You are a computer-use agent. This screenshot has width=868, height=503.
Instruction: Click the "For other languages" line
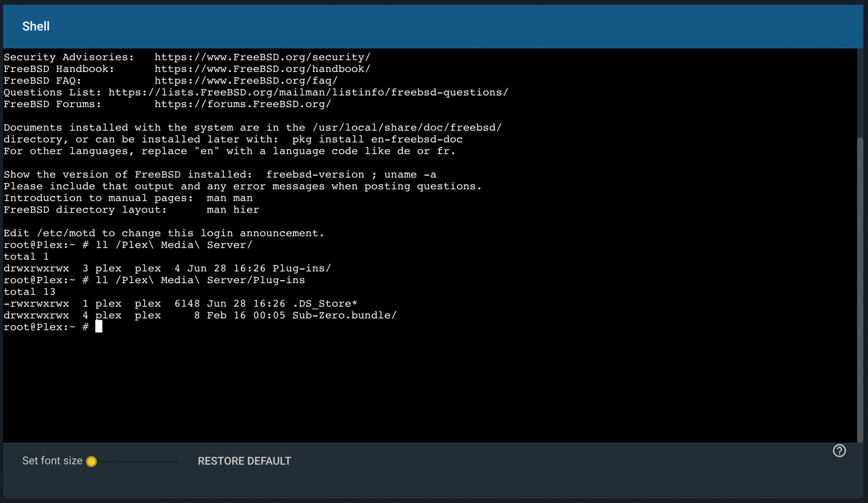coord(230,151)
